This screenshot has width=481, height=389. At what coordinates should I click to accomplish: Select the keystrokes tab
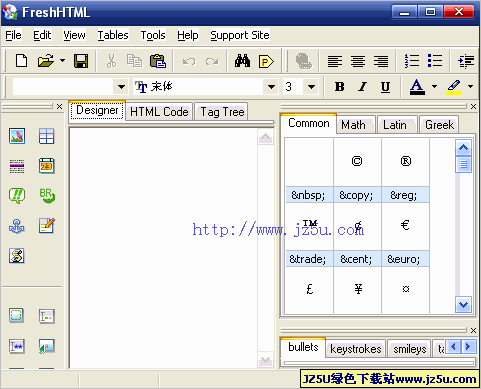tap(356, 349)
